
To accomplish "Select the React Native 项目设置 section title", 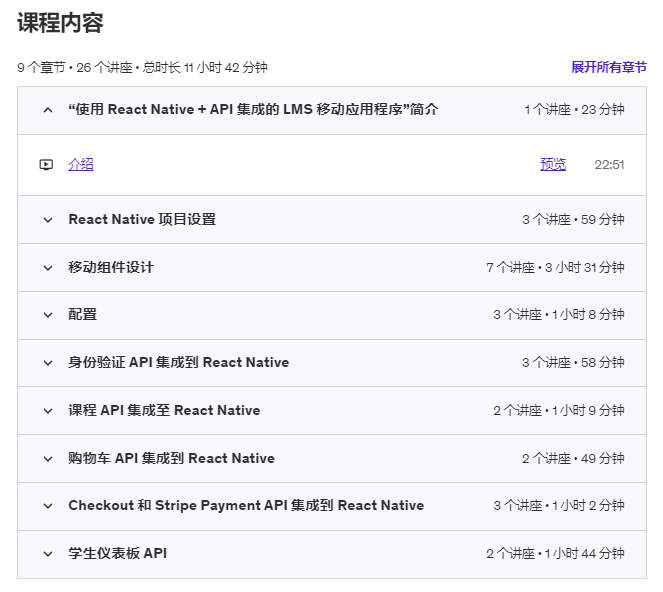I will [142, 219].
